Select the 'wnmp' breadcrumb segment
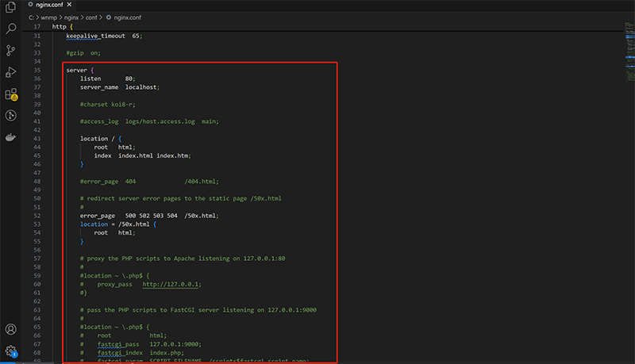 [x=49, y=17]
